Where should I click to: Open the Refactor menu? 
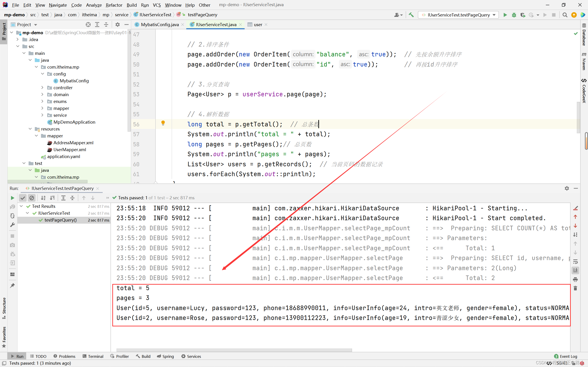click(x=114, y=5)
